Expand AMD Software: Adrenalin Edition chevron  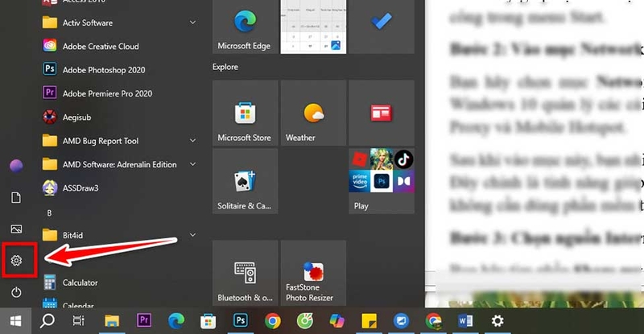coord(192,164)
